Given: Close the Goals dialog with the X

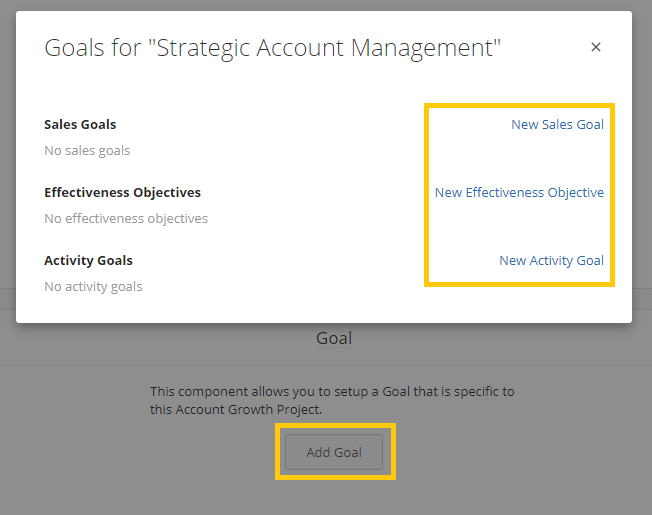Looking at the screenshot, I should click(x=596, y=47).
